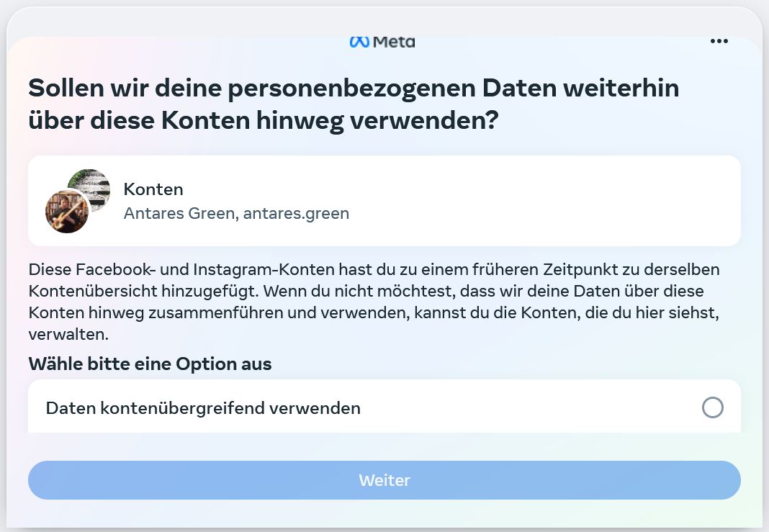
Task: Click the front profile picture with guitar player
Action: point(66,212)
